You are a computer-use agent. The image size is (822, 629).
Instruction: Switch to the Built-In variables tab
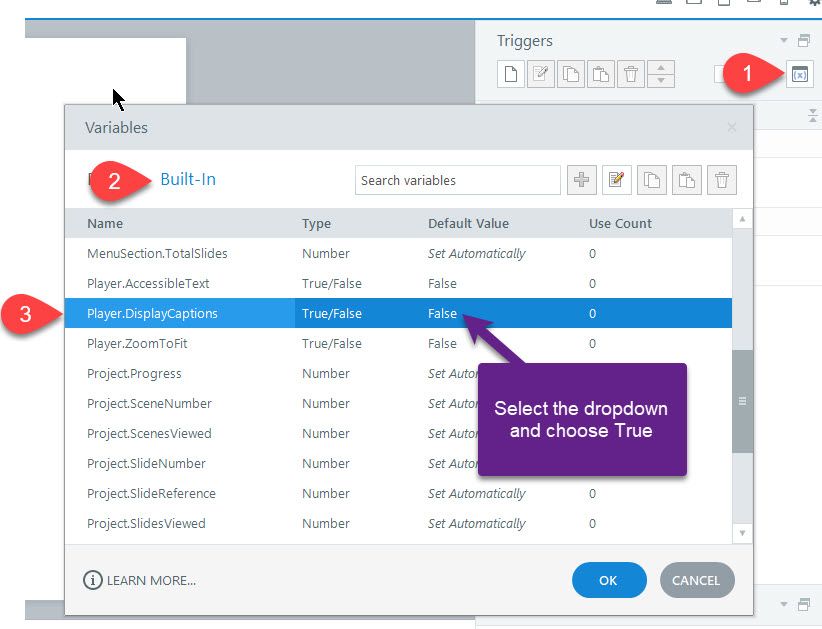coord(188,179)
